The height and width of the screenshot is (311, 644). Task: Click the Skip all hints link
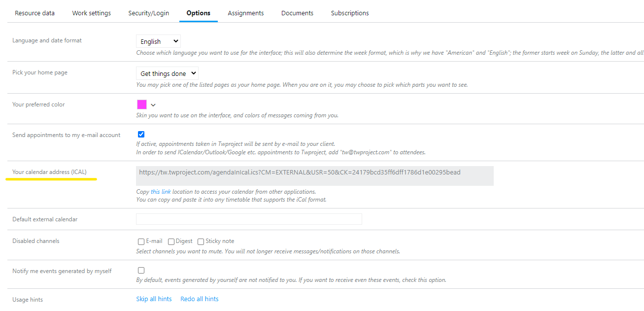(x=154, y=299)
